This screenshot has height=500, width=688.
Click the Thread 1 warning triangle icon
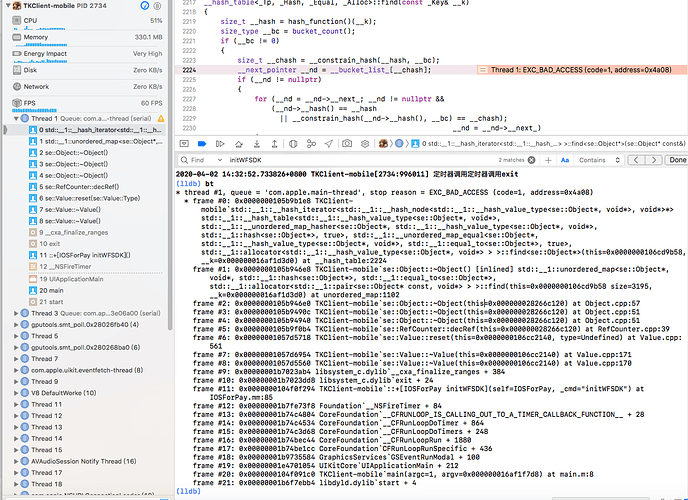tap(161, 118)
